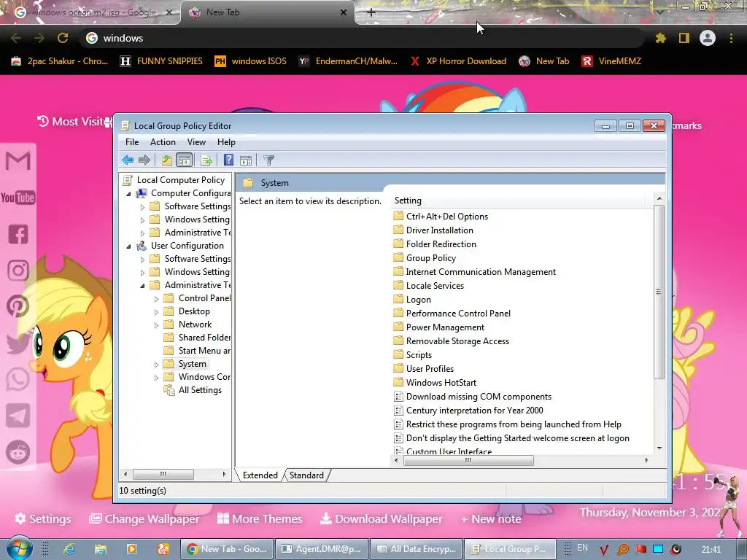Click the Chrome profile avatar icon
The height and width of the screenshot is (560, 747).
pos(708,38)
